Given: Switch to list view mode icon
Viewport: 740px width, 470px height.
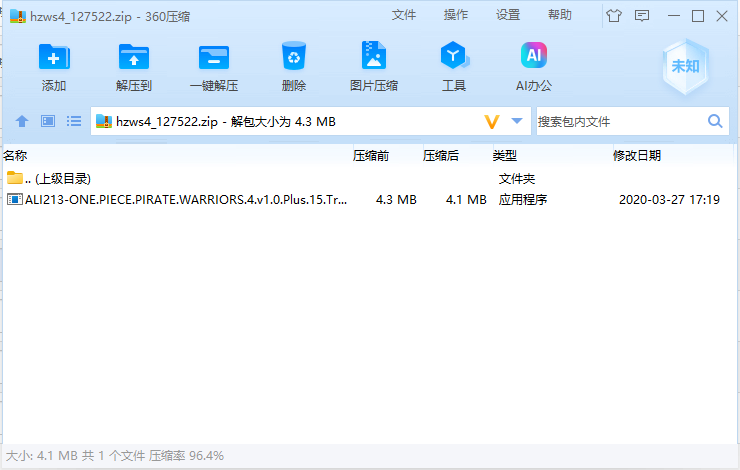Looking at the screenshot, I should point(74,121).
